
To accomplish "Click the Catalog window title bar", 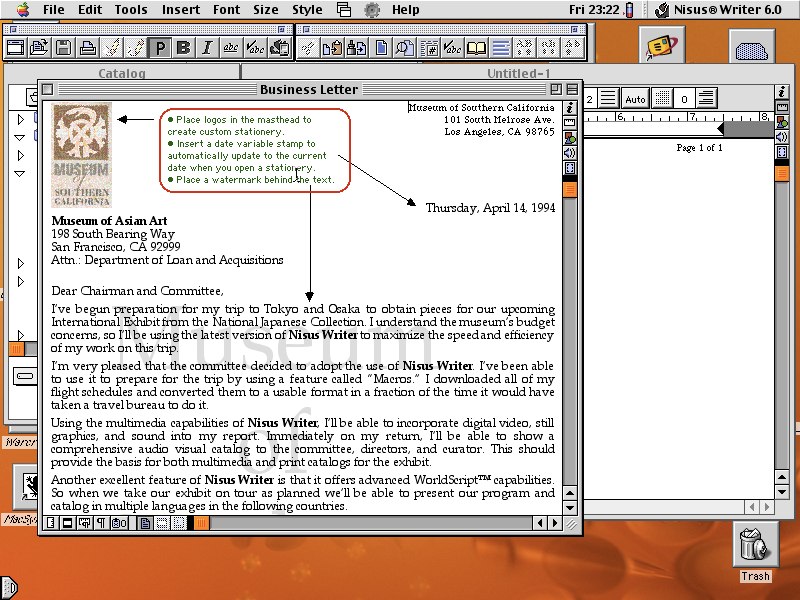I will coord(121,73).
